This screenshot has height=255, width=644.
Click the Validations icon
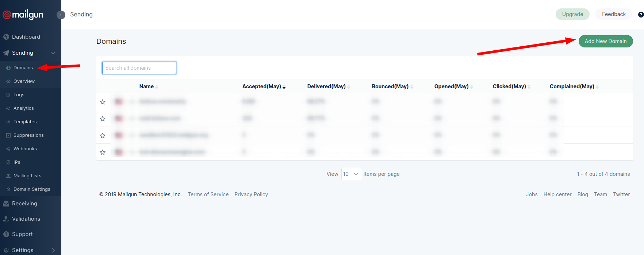pos(6,219)
